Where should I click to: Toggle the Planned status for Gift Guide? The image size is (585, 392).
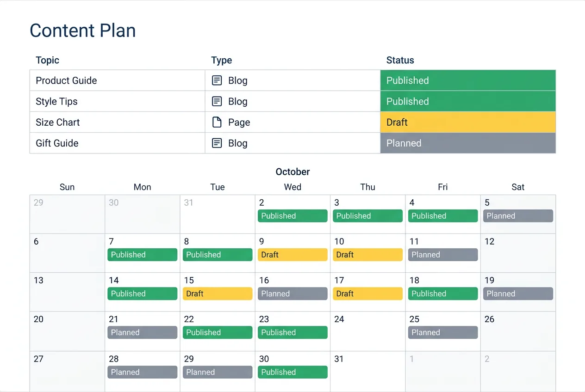467,143
